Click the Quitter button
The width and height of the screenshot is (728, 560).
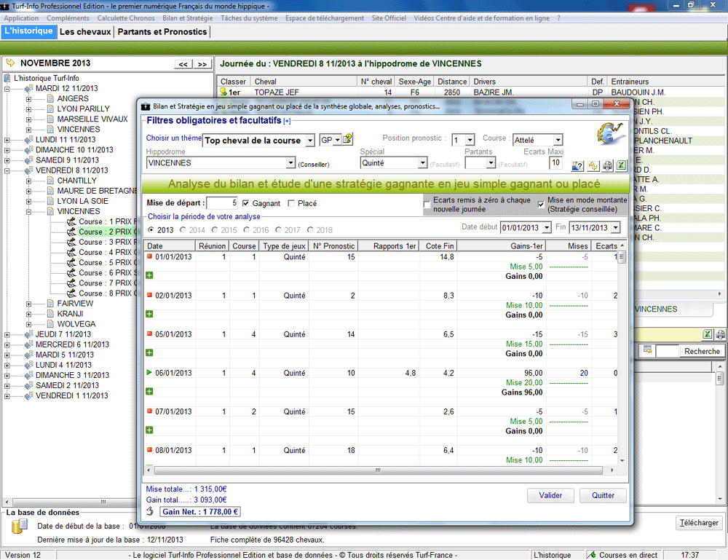point(603,495)
